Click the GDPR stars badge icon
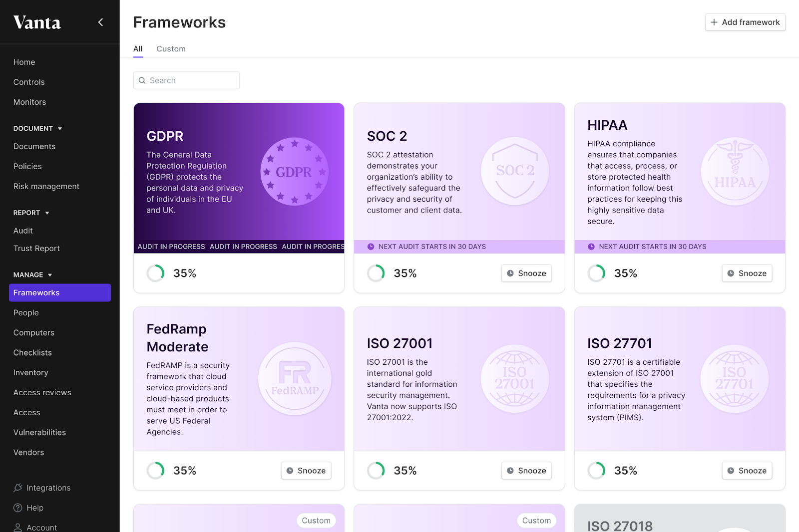Screen dimensions: 799x532 point(294,172)
